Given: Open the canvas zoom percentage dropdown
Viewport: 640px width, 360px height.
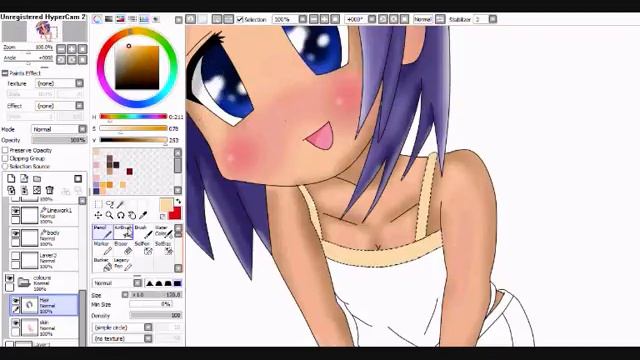Looking at the screenshot, I should click(x=302, y=19).
